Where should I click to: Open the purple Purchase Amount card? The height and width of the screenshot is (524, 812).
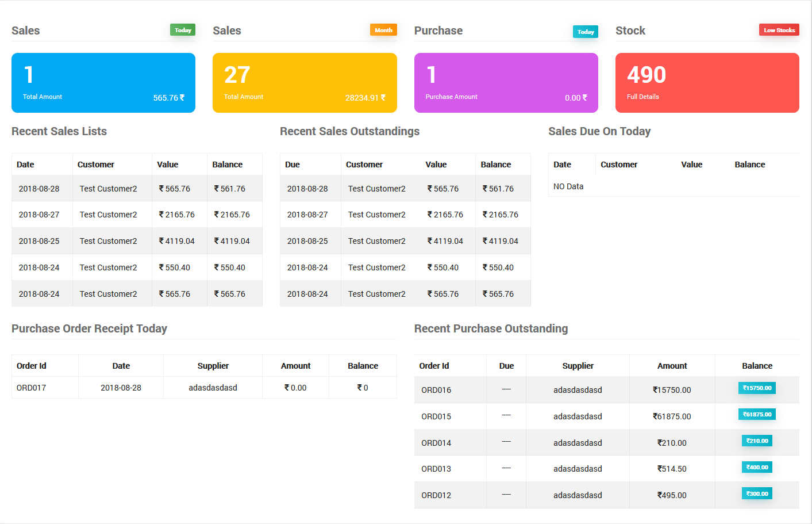point(506,82)
